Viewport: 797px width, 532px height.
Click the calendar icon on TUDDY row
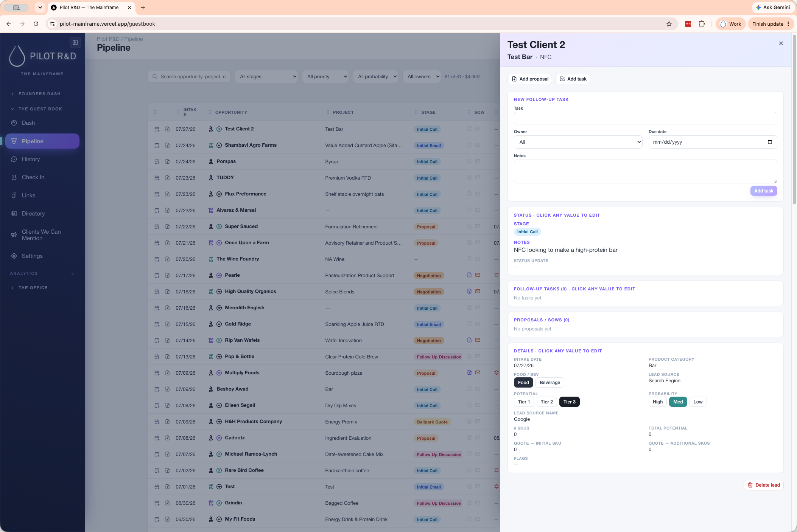point(157,178)
